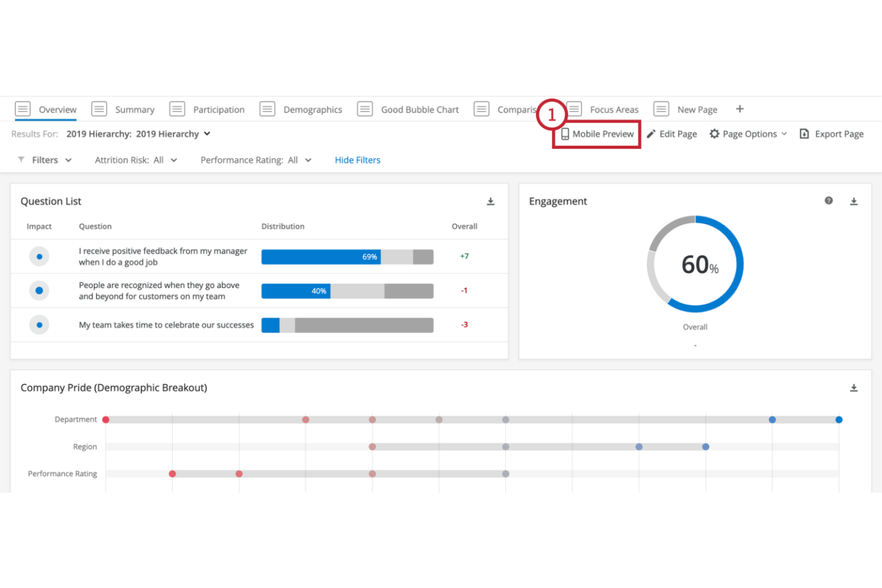Click impact dot for positive feedback question
The height and width of the screenshot is (588, 882).
pyautogui.click(x=39, y=257)
